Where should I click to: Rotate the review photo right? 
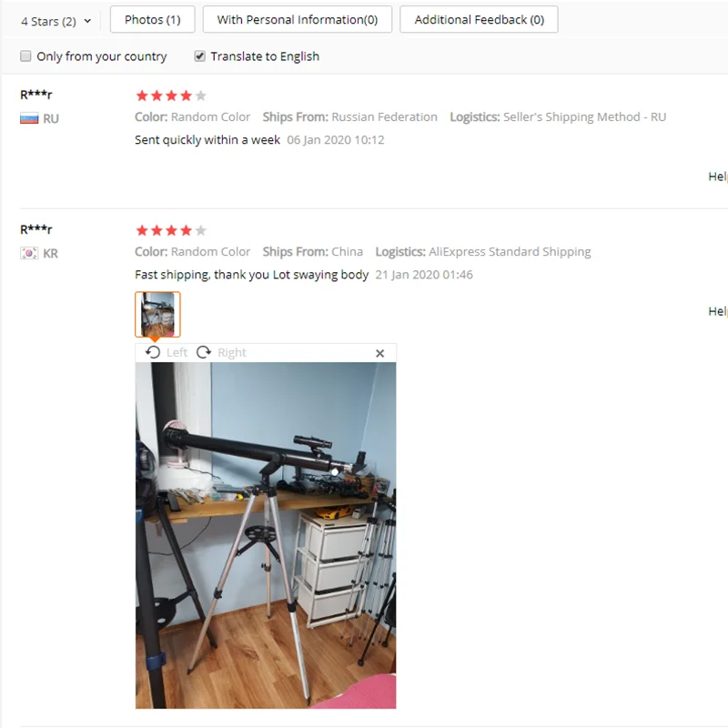(x=203, y=352)
